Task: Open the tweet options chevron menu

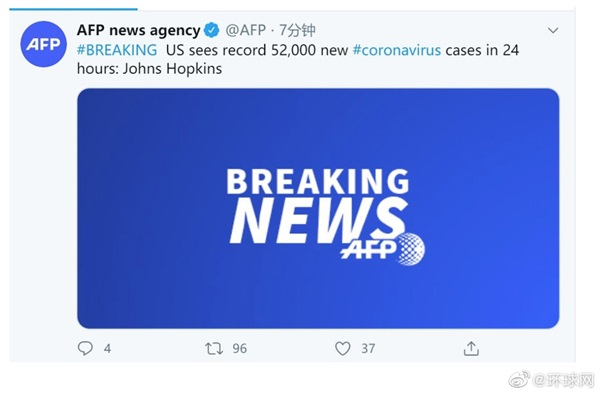Action: [x=553, y=30]
